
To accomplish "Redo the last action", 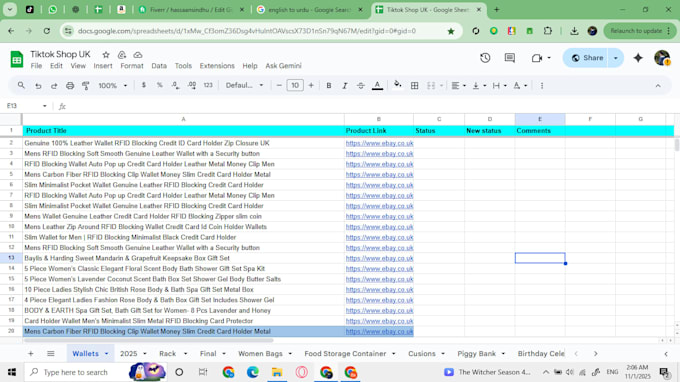I will click(54, 85).
